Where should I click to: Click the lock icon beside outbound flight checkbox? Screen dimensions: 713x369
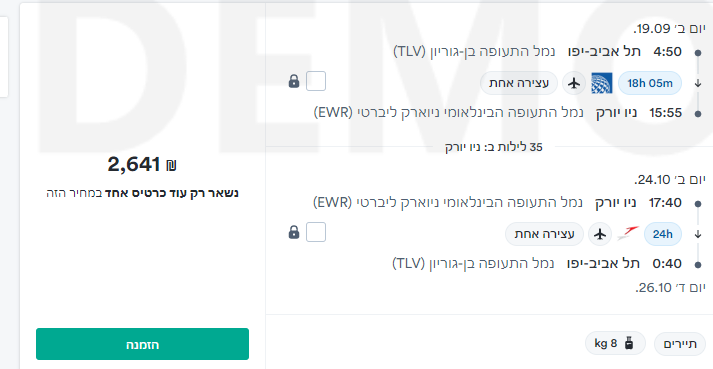(294, 81)
